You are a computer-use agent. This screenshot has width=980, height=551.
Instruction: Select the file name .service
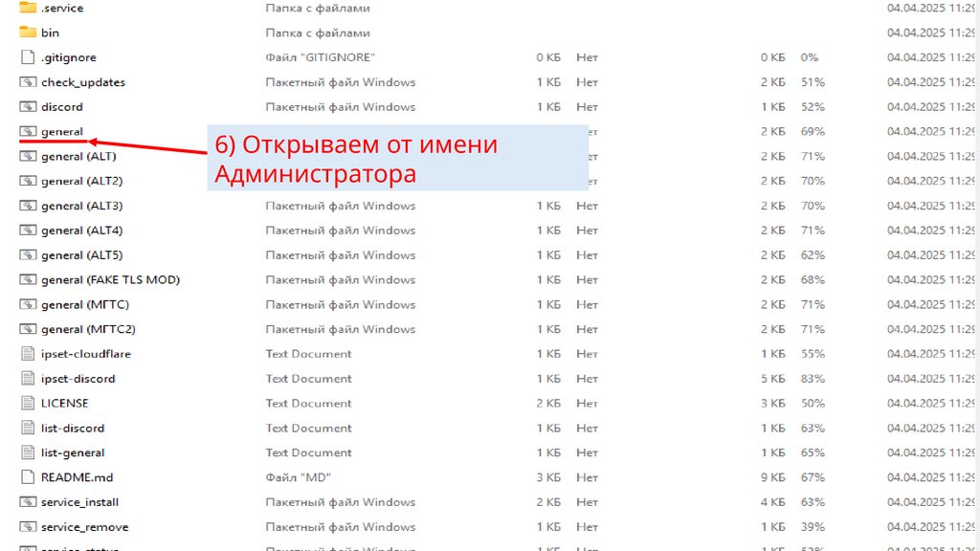(62, 8)
